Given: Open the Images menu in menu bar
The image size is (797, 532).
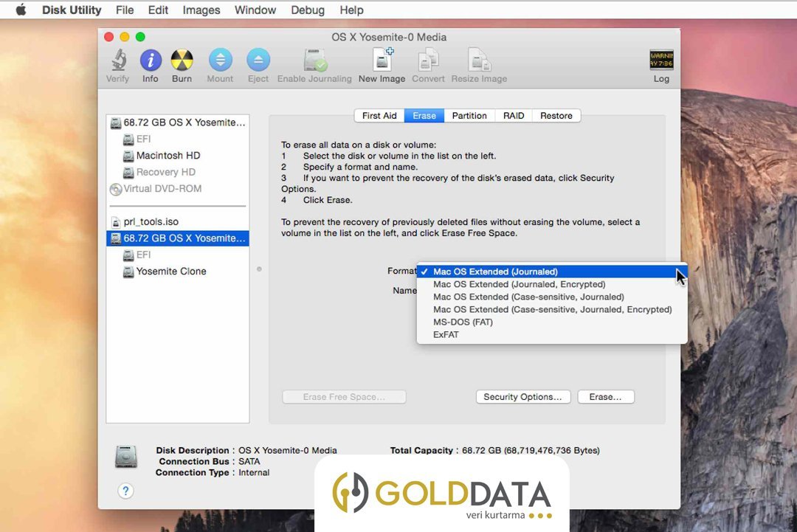Looking at the screenshot, I should (201, 10).
